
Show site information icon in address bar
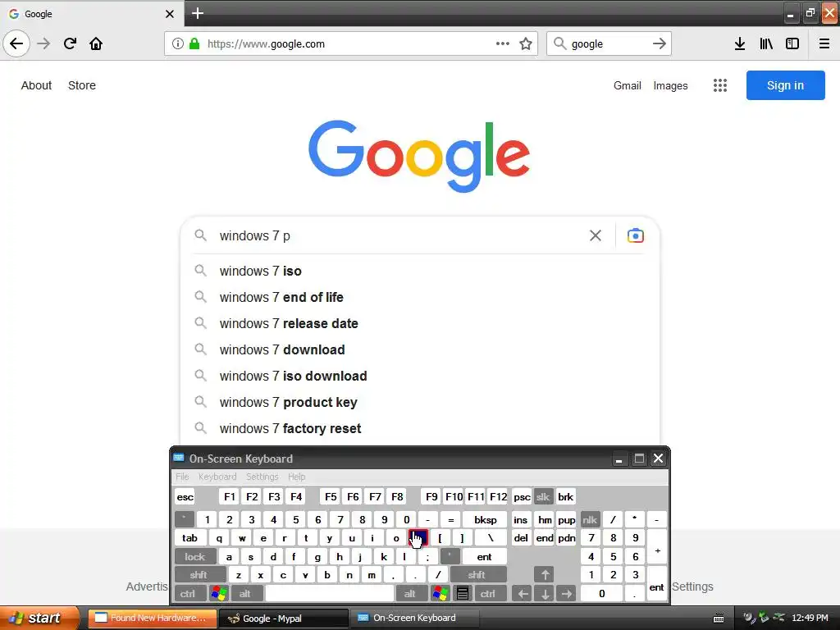coord(177,43)
